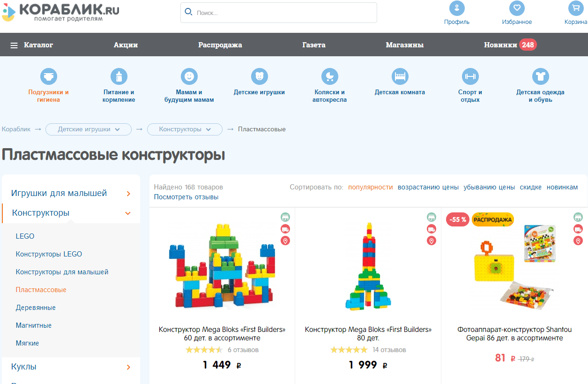The width and height of the screenshot is (588, 384).
Task: Click the Кораблик breadcrumb link
Action: coord(16,129)
